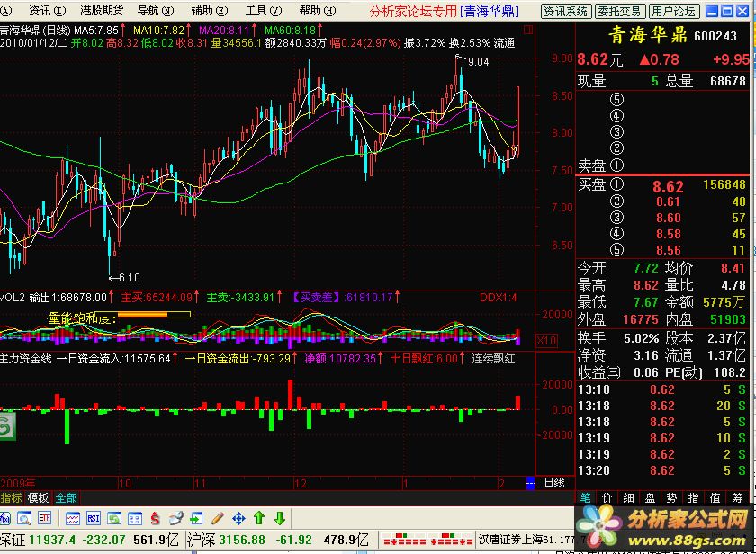Click the DDX1:4 indicator label

coord(499,298)
